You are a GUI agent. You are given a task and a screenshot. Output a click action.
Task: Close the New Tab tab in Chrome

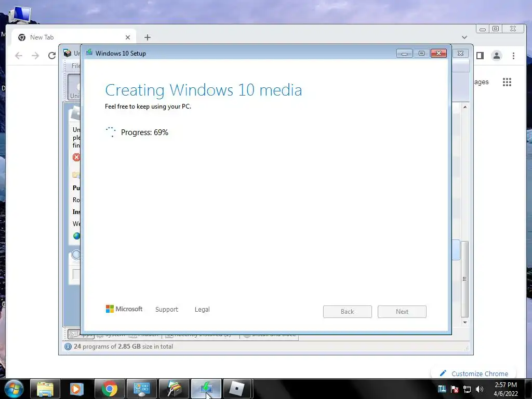128,37
